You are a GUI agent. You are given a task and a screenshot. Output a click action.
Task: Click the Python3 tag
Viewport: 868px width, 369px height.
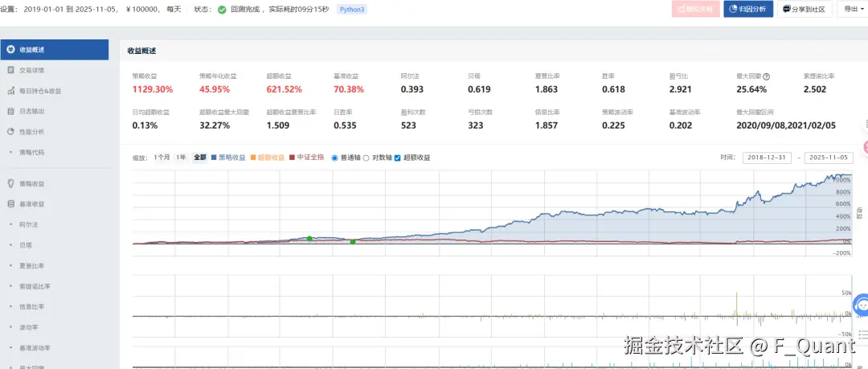(351, 10)
